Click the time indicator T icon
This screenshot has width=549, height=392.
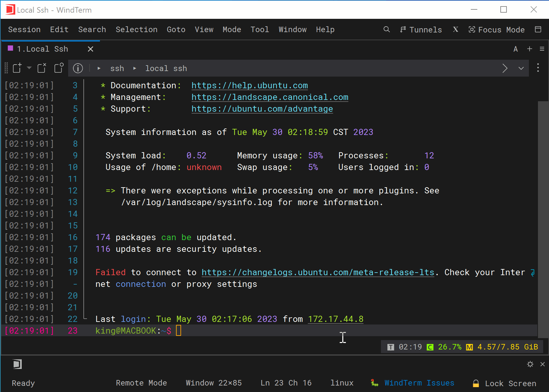coord(391,347)
